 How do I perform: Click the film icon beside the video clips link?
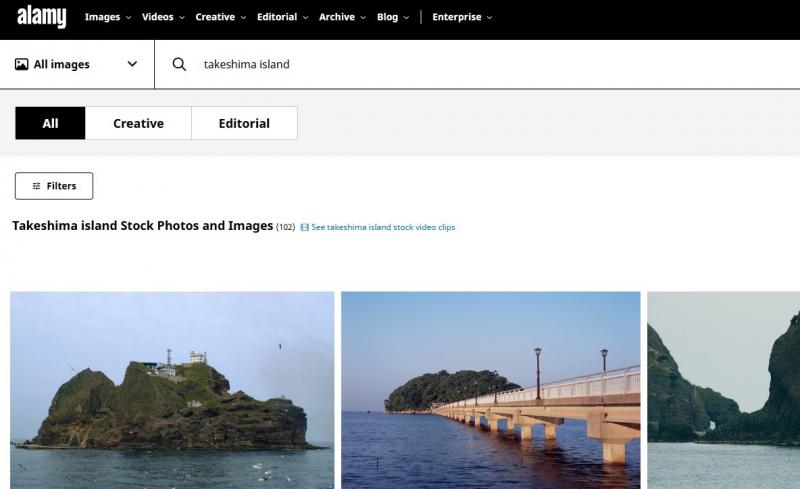pyautogui.click(x=305, y=228)
